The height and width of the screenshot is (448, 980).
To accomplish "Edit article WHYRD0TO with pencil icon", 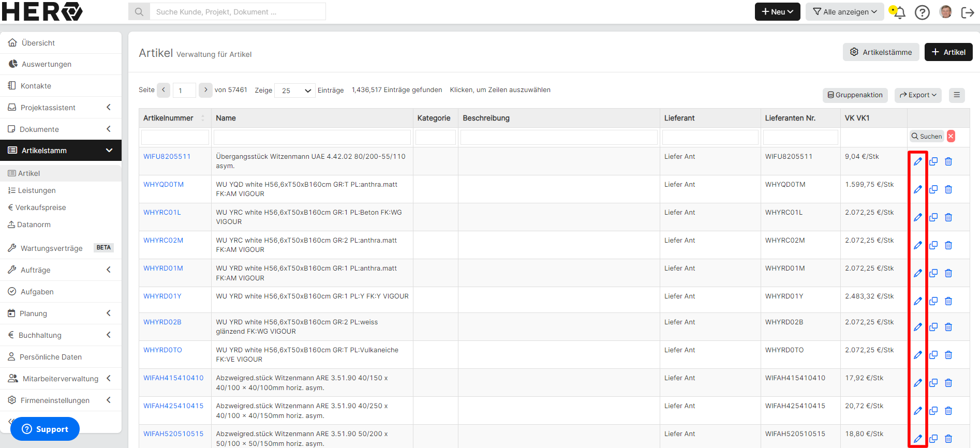I will click(918, 355).
